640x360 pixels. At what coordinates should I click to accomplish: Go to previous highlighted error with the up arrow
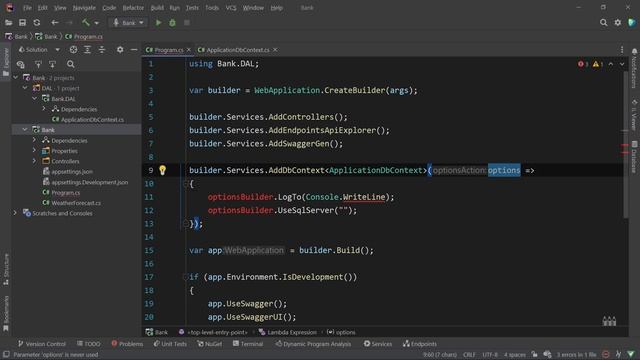(611, 64)
